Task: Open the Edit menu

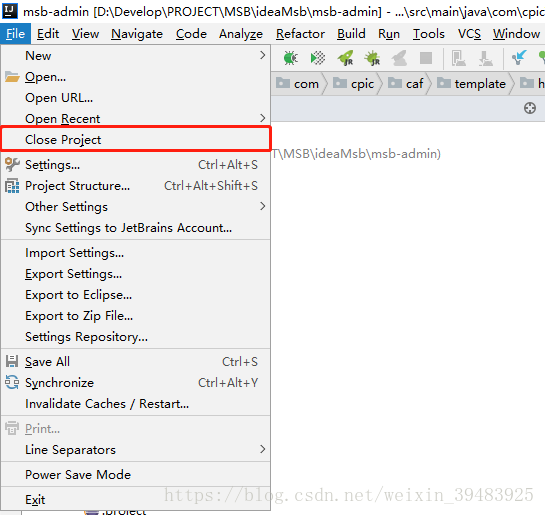Action: (x=48, y=34)
